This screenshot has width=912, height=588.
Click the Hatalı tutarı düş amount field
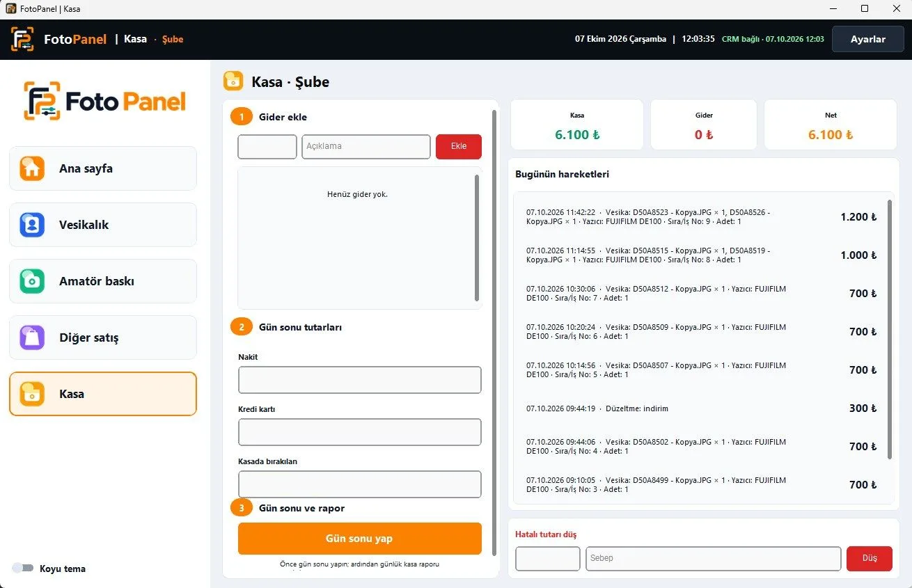548,559
